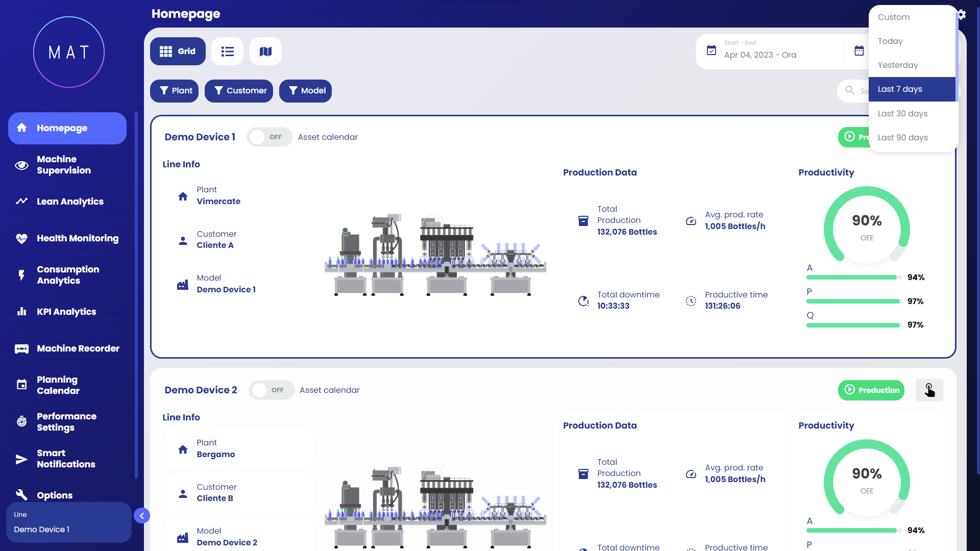Open the Customer filter dropdown

point(239,91)
